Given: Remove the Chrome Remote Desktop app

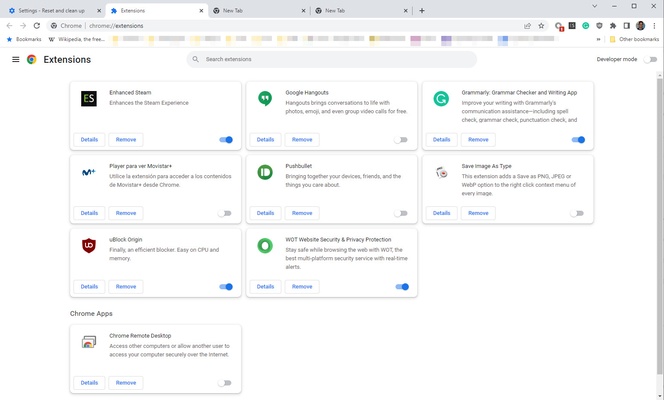Looking at the screenshot, I should [126, 383].
